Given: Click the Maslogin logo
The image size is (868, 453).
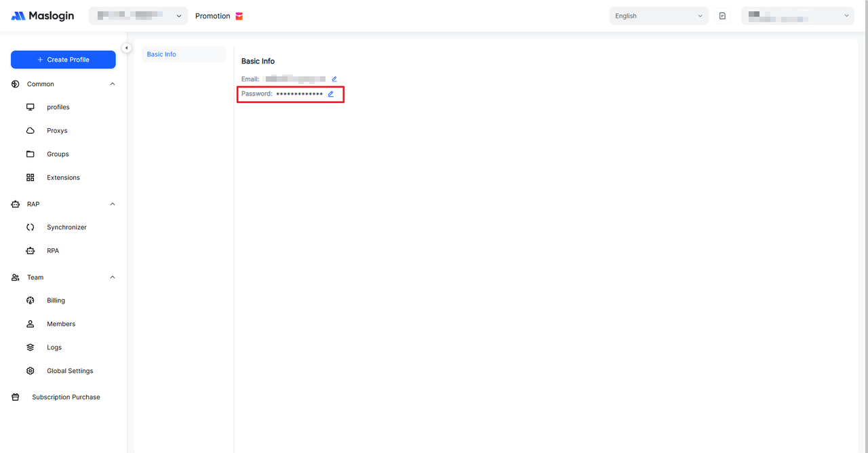Looking at the screenshot, I should tap(43, 16).
